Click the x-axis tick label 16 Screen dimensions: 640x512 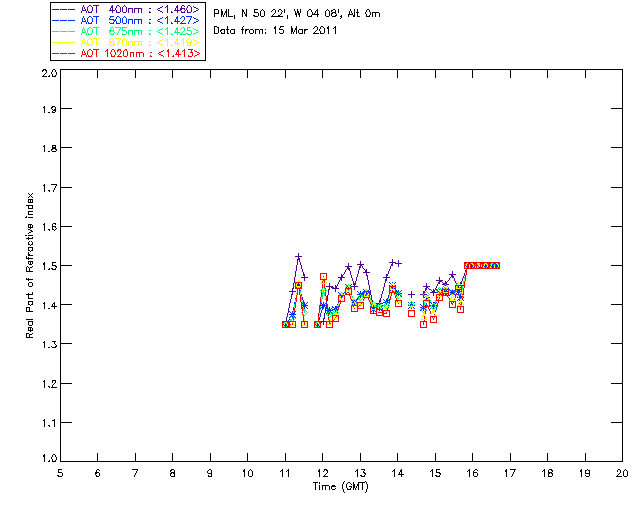pyautogui.click(x=473, y=473)
